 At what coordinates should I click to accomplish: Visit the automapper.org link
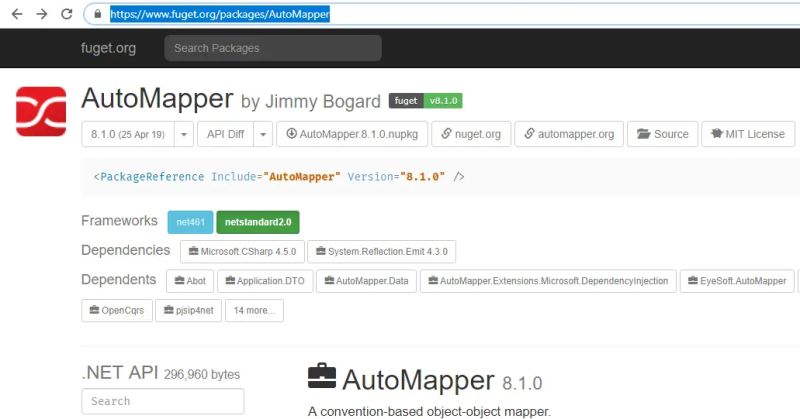[x=569, y=134]
